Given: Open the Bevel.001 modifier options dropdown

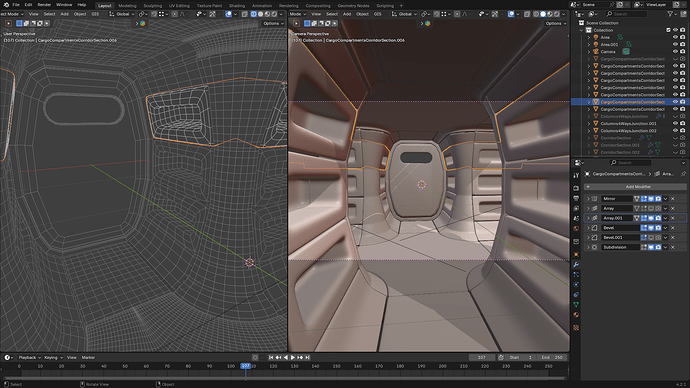Looking at the screenshot, I should 665,238.
